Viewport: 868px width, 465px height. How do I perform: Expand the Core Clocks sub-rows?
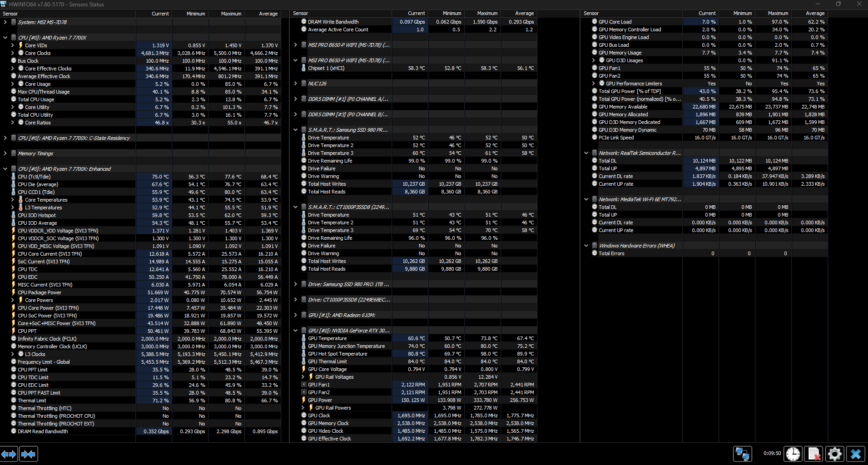point(12,53)
